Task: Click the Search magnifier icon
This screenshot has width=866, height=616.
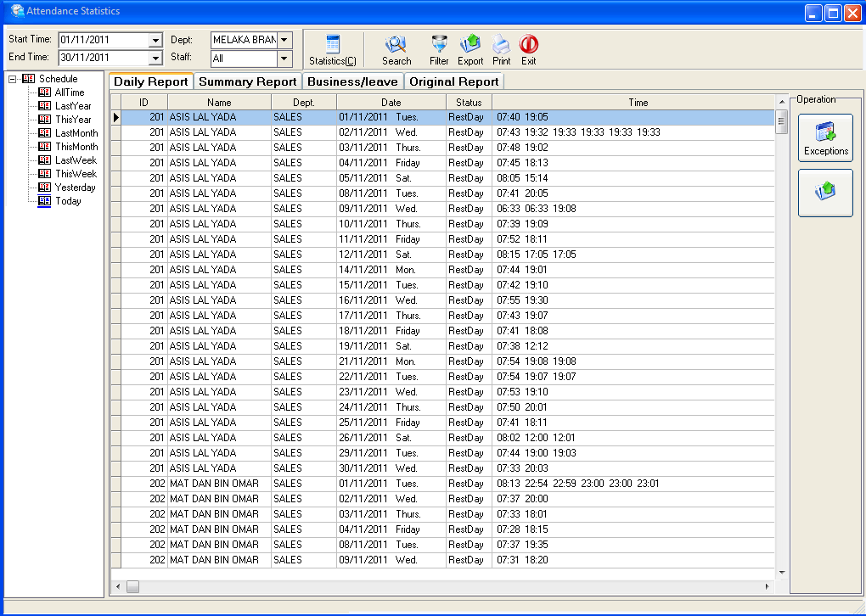Action: tap(396, 43)
